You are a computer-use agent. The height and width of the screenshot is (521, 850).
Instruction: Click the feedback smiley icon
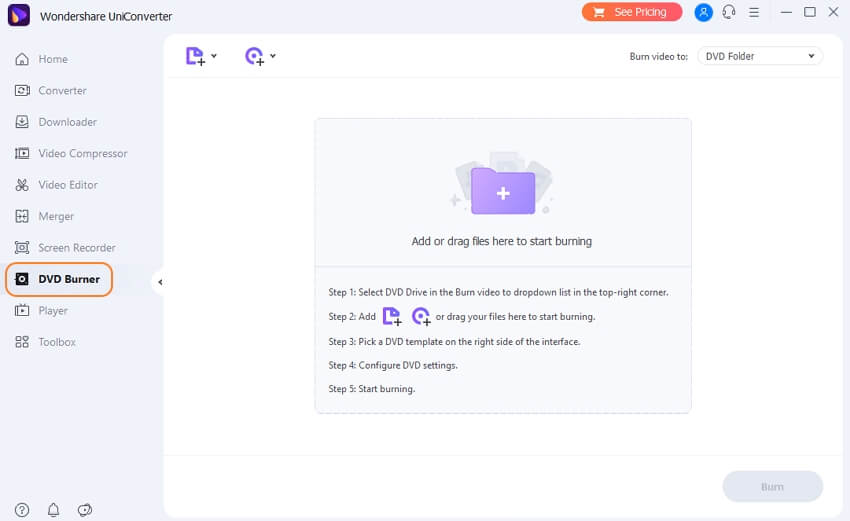(85, 510)
